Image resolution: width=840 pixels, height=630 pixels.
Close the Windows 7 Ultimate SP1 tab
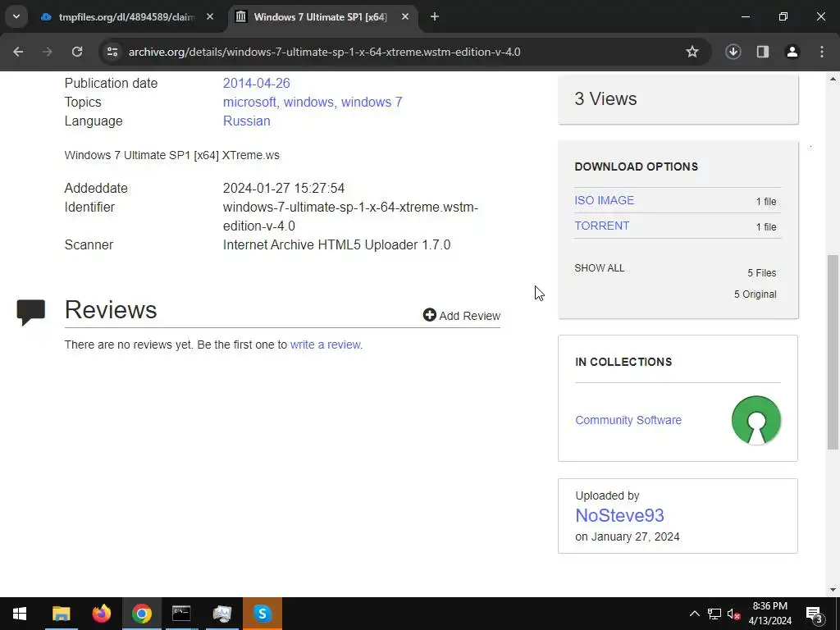(405, 17)
